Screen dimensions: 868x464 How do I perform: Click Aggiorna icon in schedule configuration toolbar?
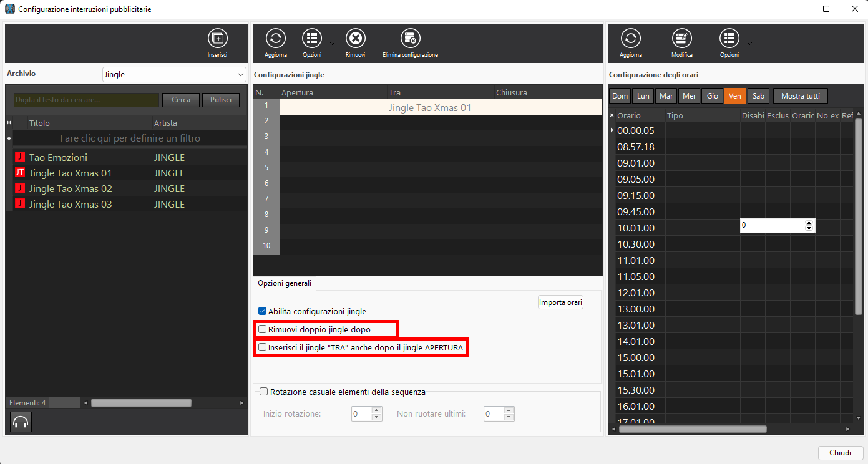[631, 38]
